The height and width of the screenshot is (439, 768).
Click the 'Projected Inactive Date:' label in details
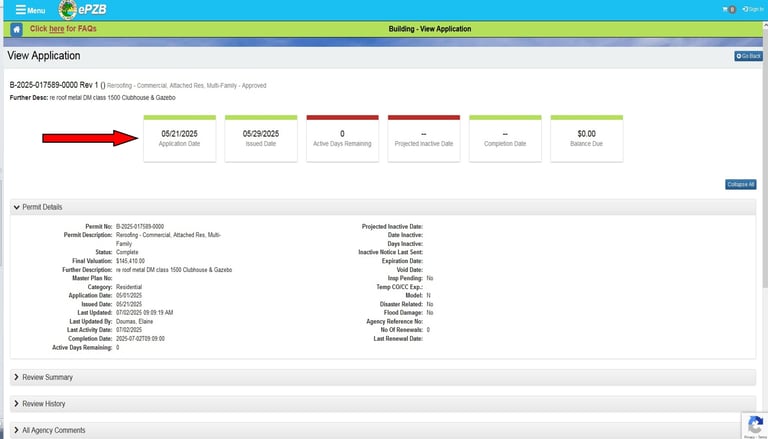392,227
